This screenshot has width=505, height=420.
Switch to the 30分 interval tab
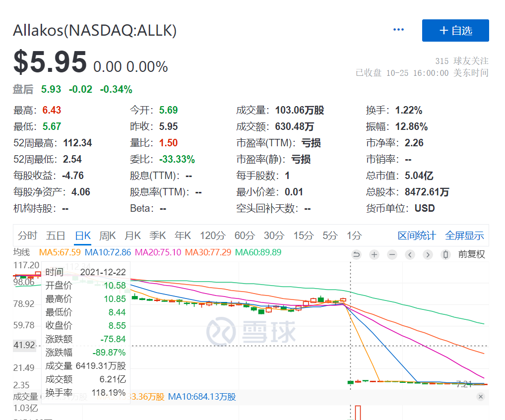tap(274, 236)
